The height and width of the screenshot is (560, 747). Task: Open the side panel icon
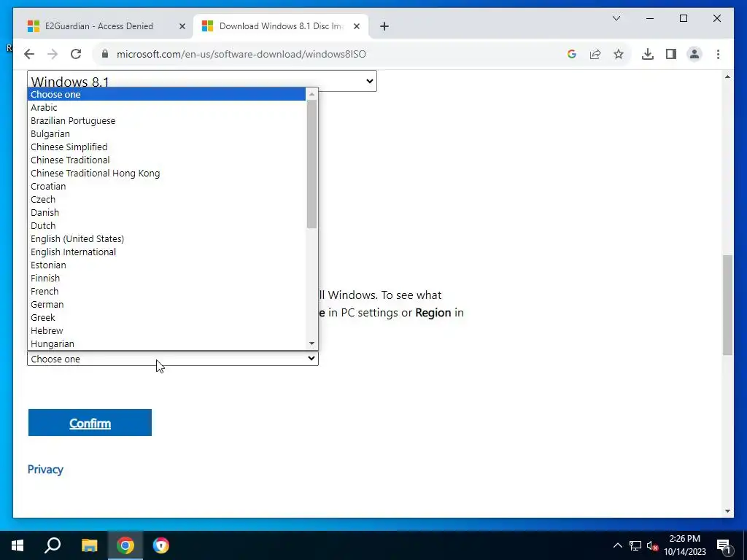671,54
